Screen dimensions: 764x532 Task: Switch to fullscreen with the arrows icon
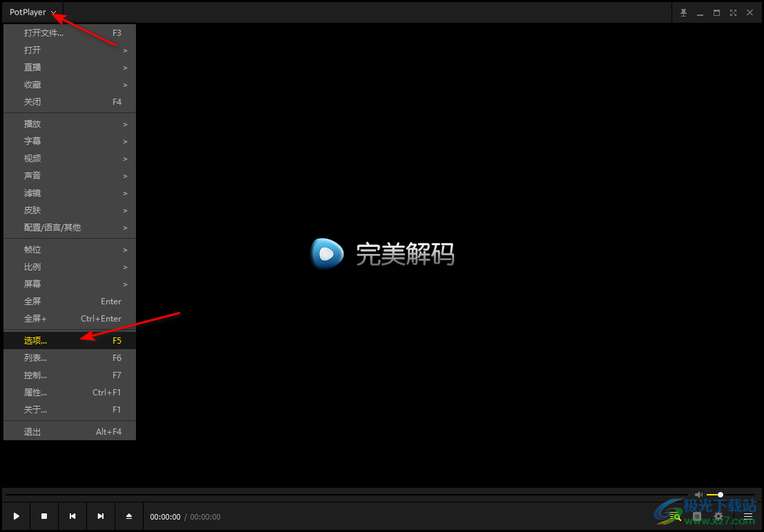733,12
